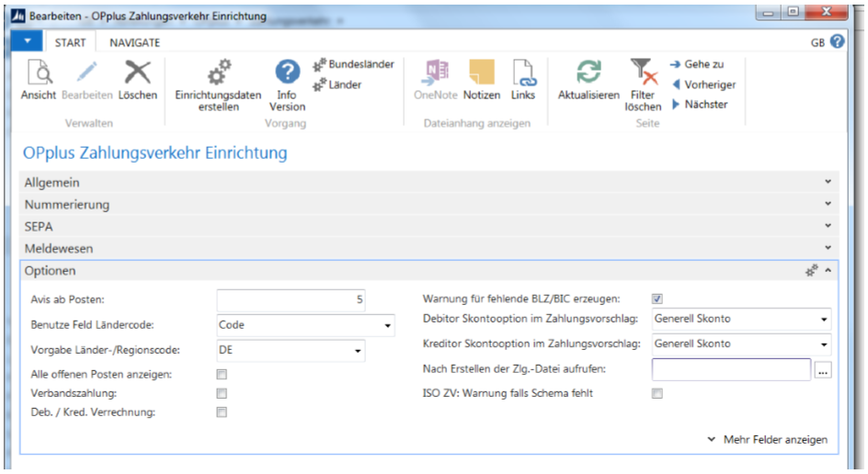The width and height of the screenshot is (868, 474).
Task: Enable Alle offenen Posten anzeigen
Action: (x=222, y=375)
